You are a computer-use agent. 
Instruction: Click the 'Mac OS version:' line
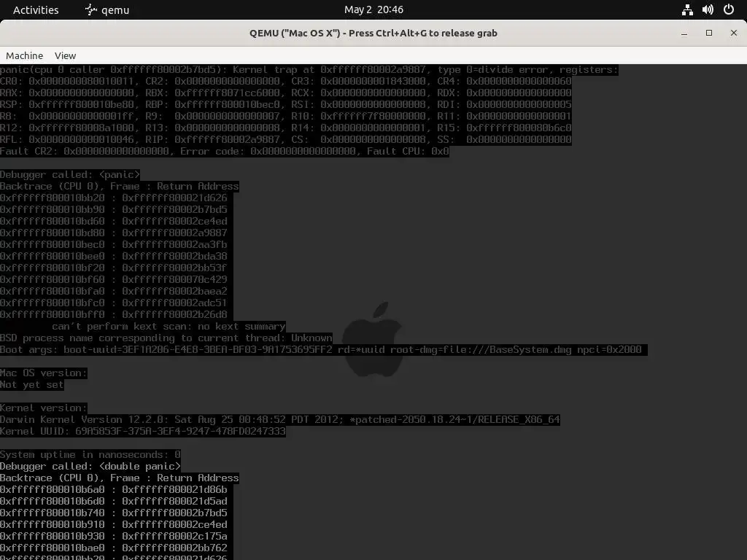(43, 373)
